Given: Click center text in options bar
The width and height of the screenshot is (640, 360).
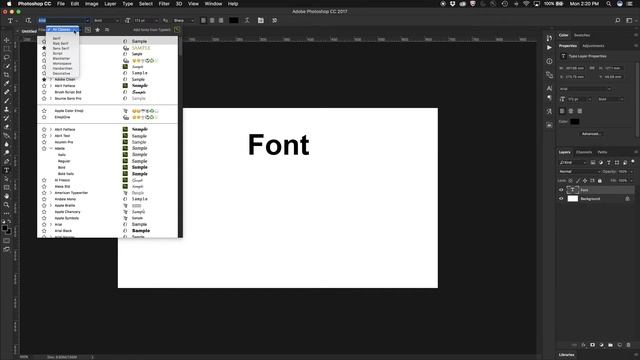Looking at the screenshot, I should pyautogui.click(x=212, y=20).
